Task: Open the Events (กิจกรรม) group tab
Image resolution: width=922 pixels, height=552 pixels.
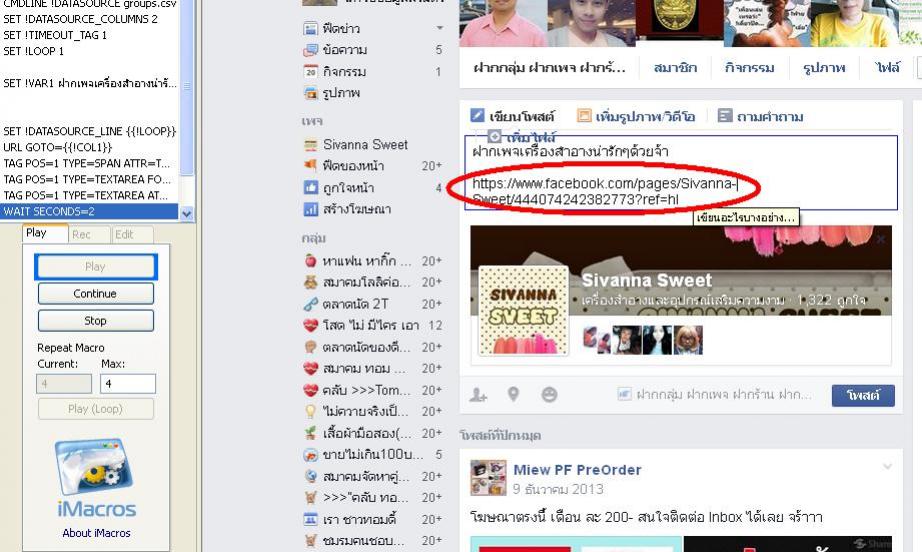Action: click(749, 68)
